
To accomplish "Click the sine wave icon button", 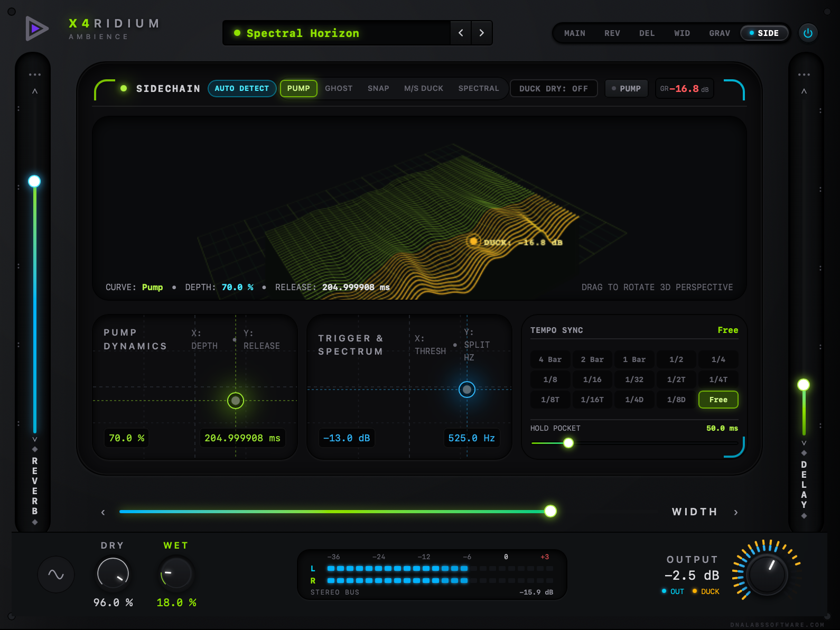I will point(56,575).
